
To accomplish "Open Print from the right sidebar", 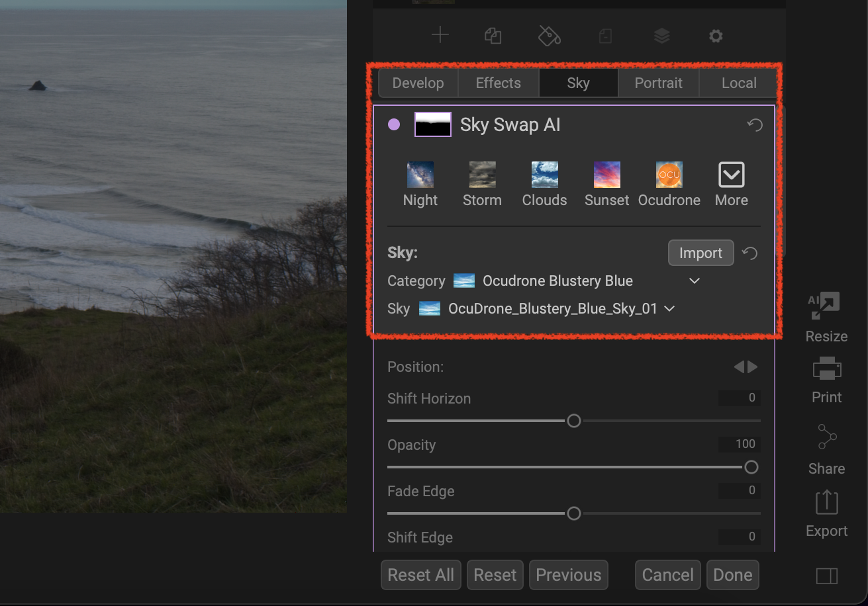I will pos(826,368).
